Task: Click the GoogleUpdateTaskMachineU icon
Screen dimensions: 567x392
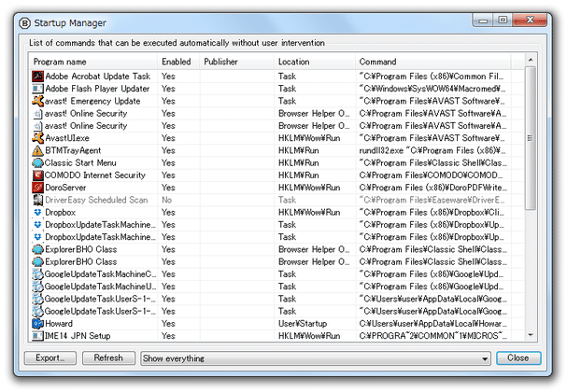Action: coord(37,287)
